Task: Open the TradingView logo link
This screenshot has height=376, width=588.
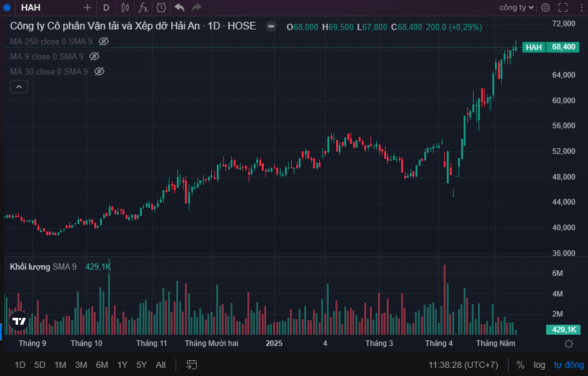Action: pos(19,321)
